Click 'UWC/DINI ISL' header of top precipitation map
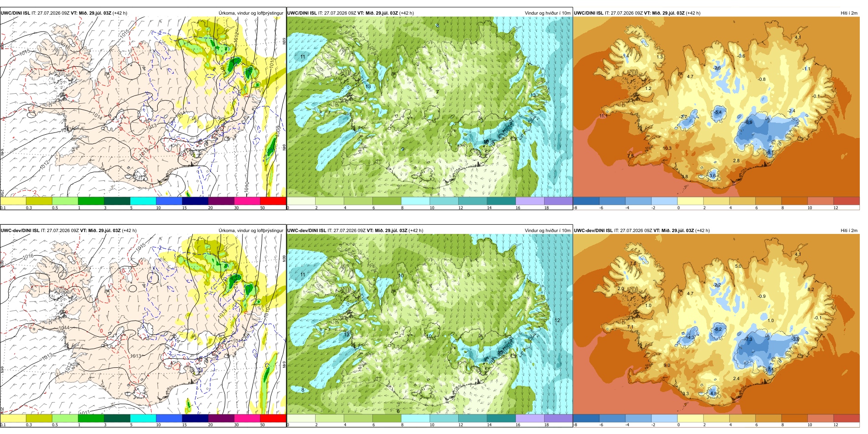 pos(15,13)
